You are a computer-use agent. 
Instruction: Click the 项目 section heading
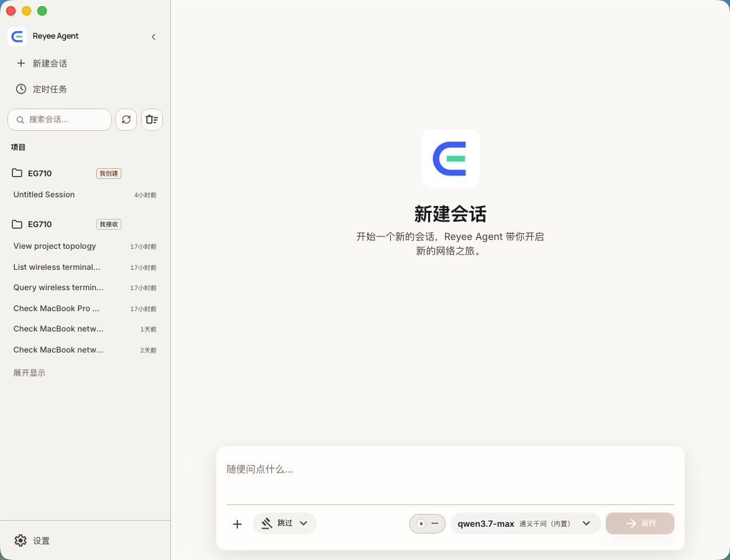18,147
